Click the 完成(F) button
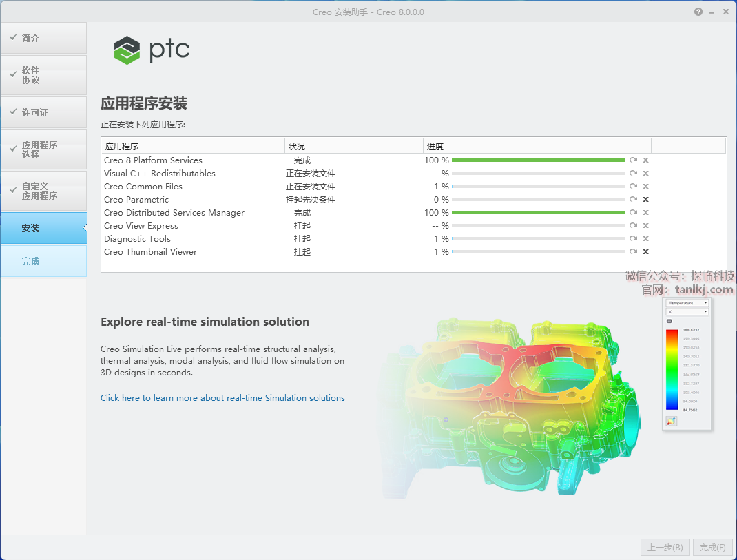This screenshot has height=560, width=737. (x=713, y=548)
